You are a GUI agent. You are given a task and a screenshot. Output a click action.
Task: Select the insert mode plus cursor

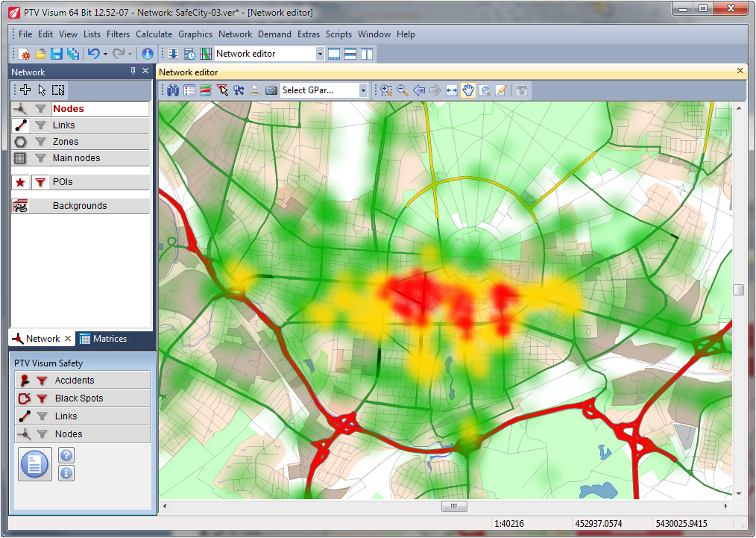25,90
